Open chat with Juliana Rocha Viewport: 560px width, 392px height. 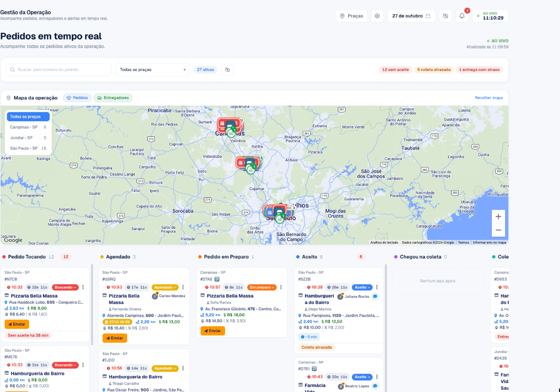click(375, 296)
